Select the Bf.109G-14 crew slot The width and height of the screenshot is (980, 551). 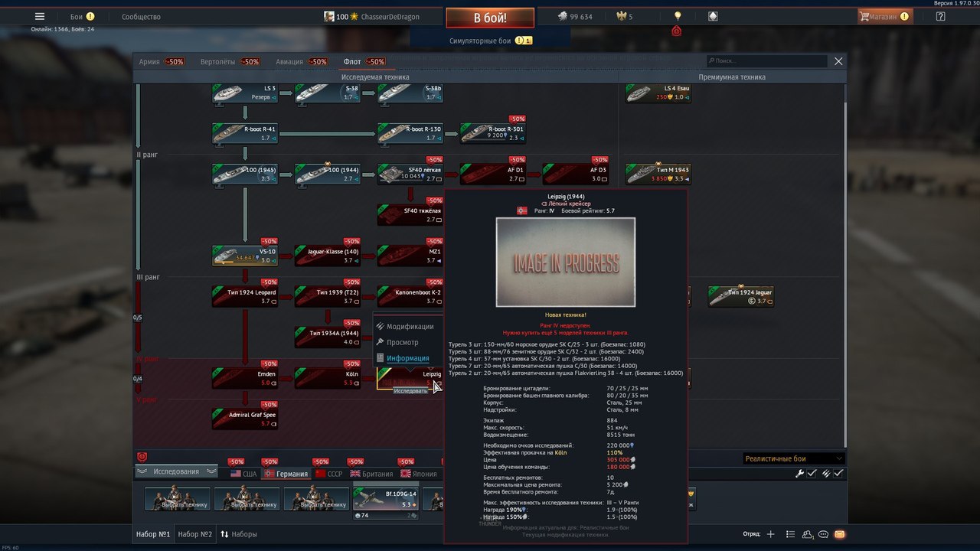pos(387,497)
